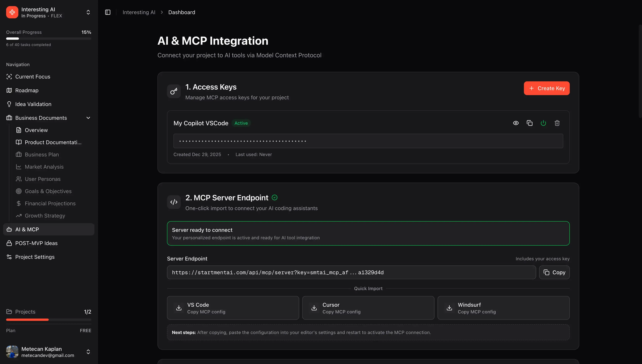
Task: Open Project Settings in the sidebar
Action: click(x=35, y=257)
